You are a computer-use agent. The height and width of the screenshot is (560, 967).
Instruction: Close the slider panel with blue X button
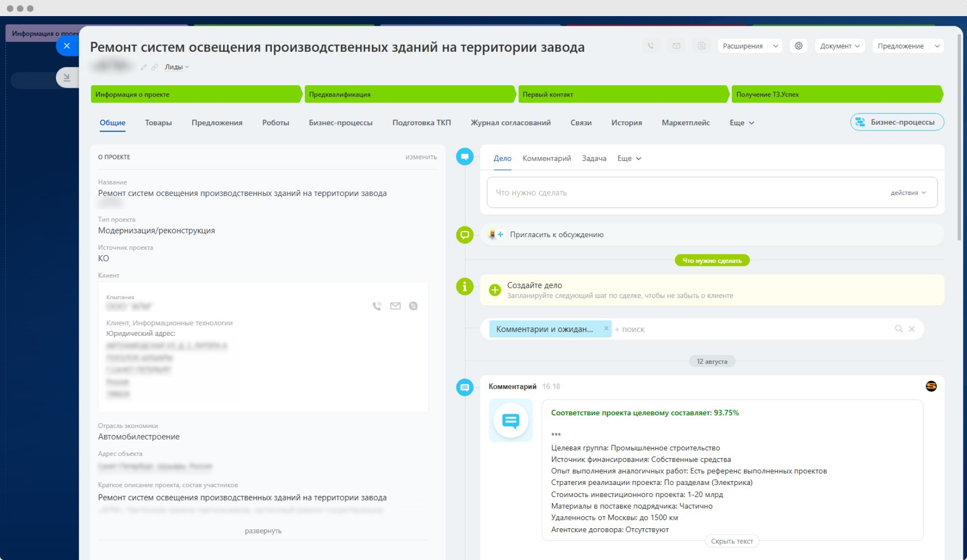click(67, 46)
